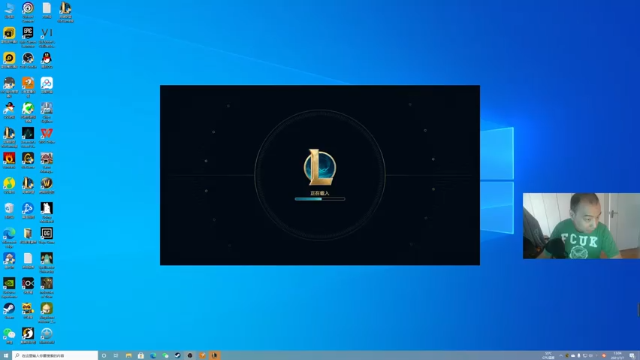This screenshot has width=640, height=360.
Task: Click the League client loading progress bar
Action: pos(320,199)
